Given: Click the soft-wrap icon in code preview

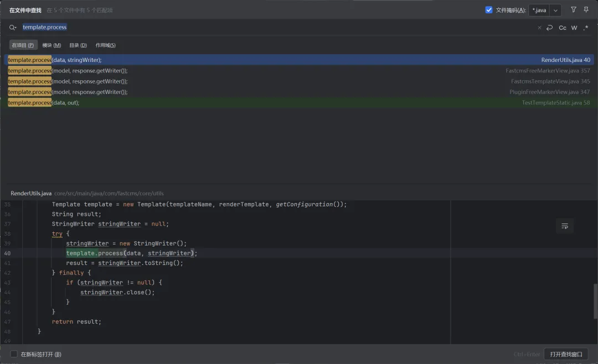Looking at the screenshot, I should [x=564, y=226].
